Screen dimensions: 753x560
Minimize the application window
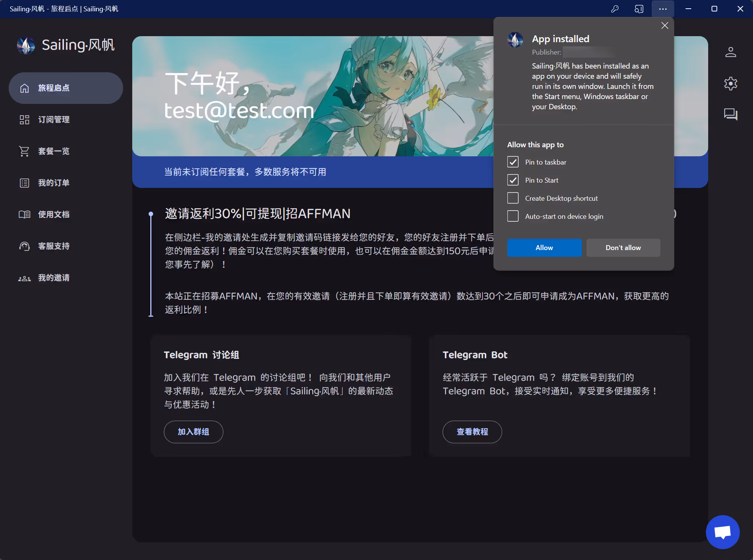coord(688,9)
